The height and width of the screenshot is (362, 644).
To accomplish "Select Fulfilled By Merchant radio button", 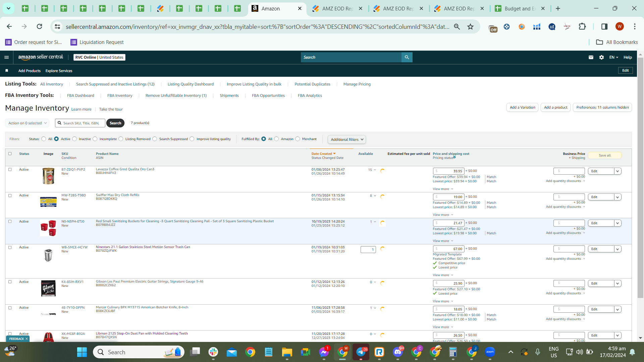I will pos(298,139).
